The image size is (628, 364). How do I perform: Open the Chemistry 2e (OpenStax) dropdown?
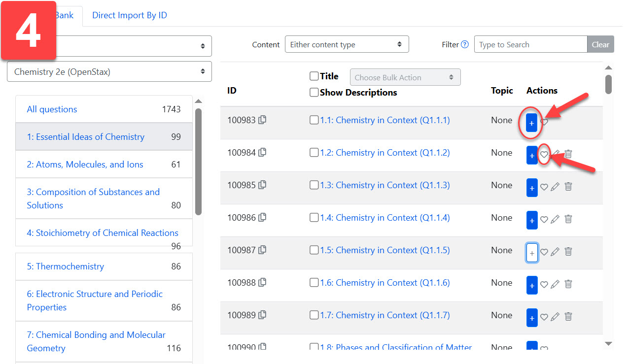point(109,71)
